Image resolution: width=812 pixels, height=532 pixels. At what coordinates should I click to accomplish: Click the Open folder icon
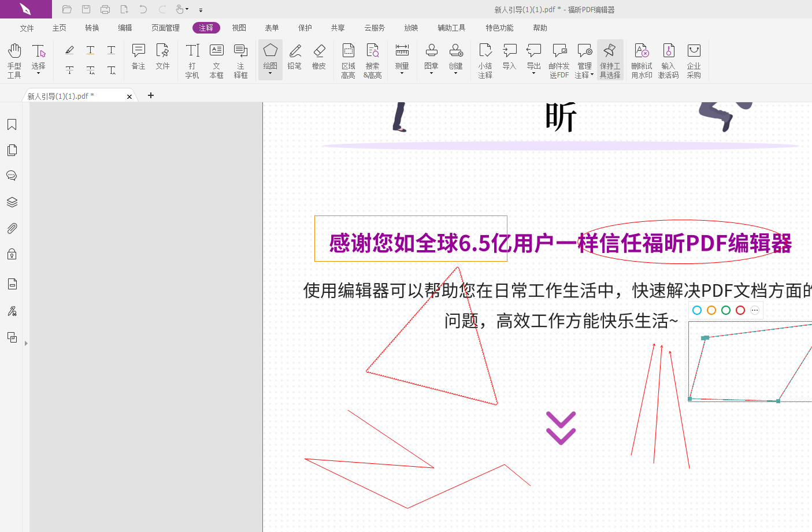pyautogui.click(x=67, y=9)
